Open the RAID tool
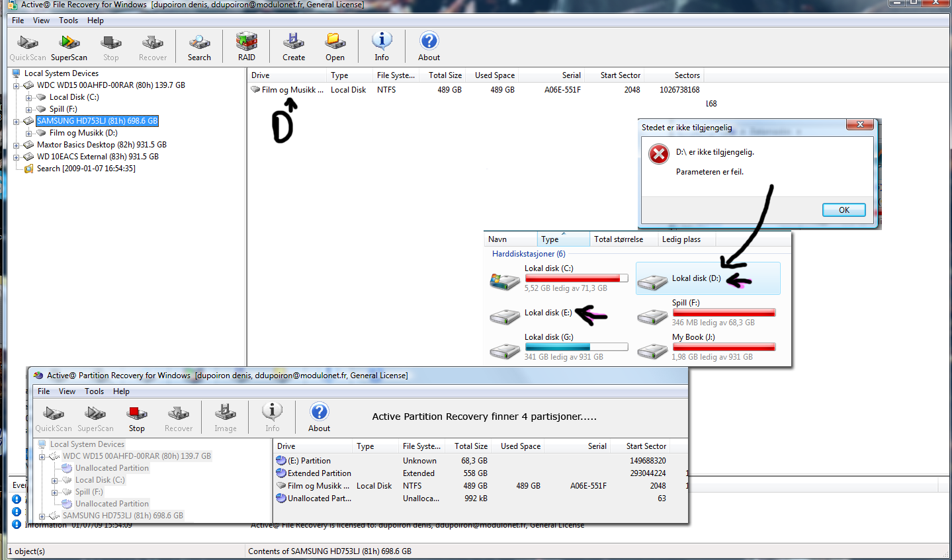The width and height of the screenshot is (952, 560). pos(247,48)
